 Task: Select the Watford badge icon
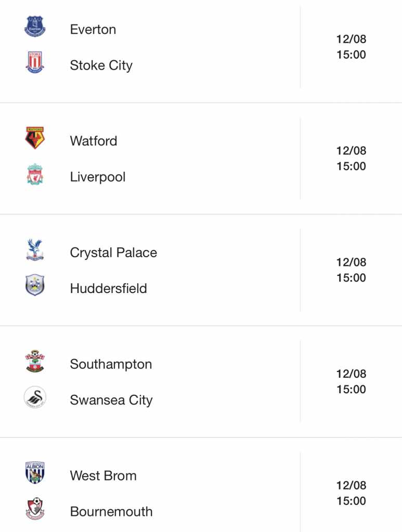pos(35,138)
